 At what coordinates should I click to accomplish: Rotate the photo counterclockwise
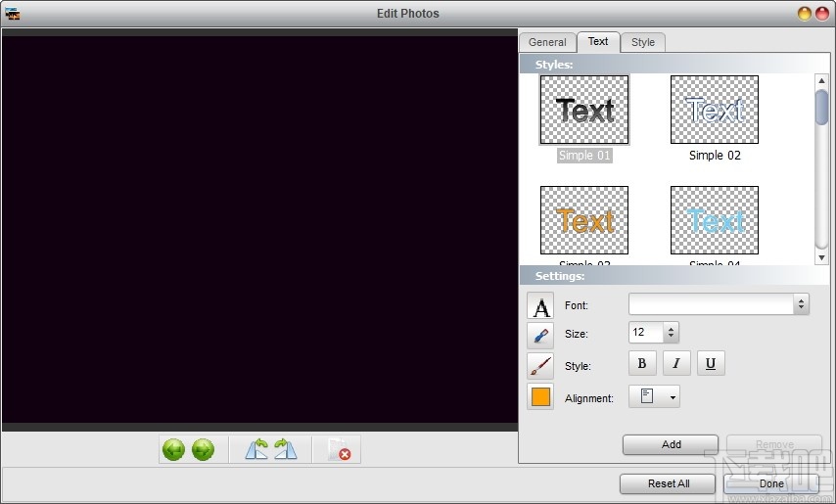(x=256, y=449)
